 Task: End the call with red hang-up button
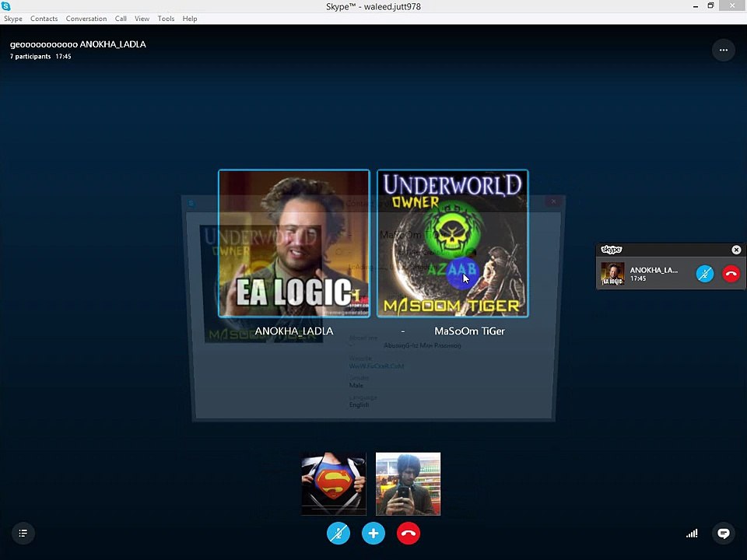pyautogui.click(x=409, y=534)
